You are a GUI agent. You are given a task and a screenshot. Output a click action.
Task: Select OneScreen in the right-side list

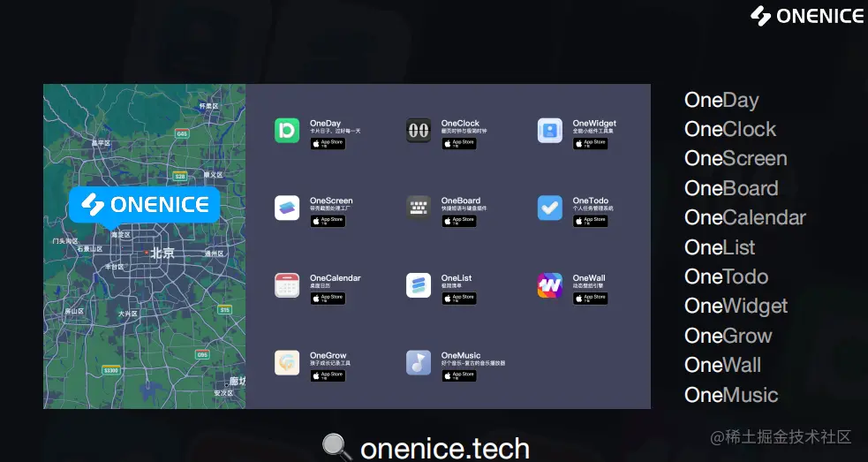[x=736, y=158]
